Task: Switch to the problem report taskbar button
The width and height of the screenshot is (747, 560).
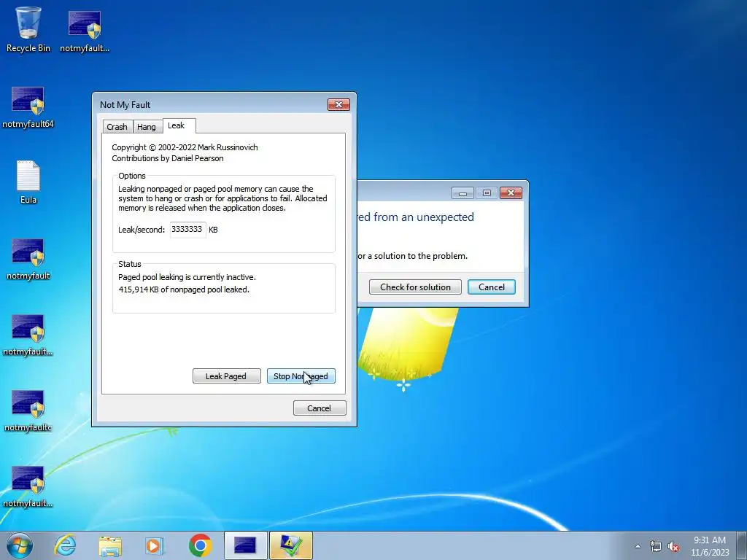Action: click(x=290, y=545)
